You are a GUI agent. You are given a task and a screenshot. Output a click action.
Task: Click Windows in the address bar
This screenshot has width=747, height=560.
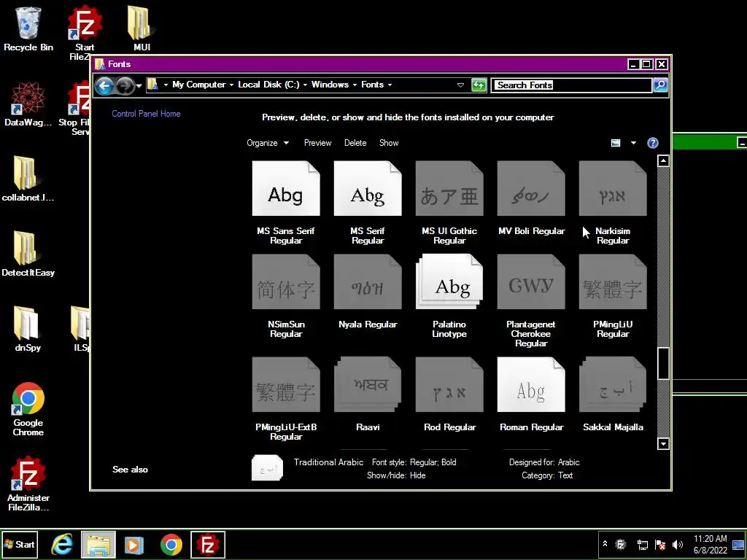pyautogui.click(x=330, y=85)
